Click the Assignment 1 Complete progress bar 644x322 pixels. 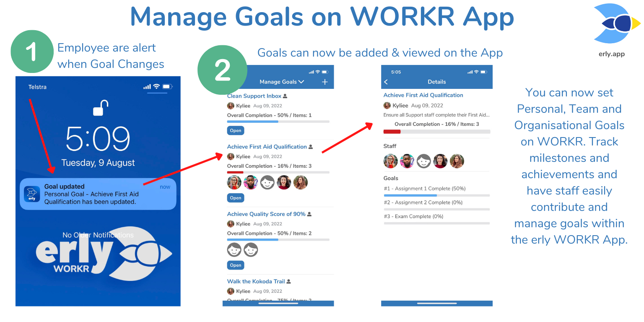pyautogui.click(x=437, y=195)
